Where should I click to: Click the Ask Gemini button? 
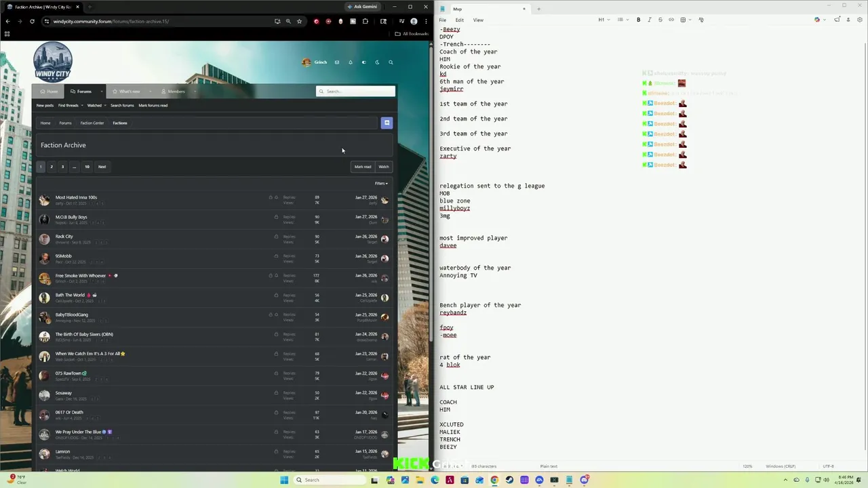pyautogui.click(x=362, y=7)
